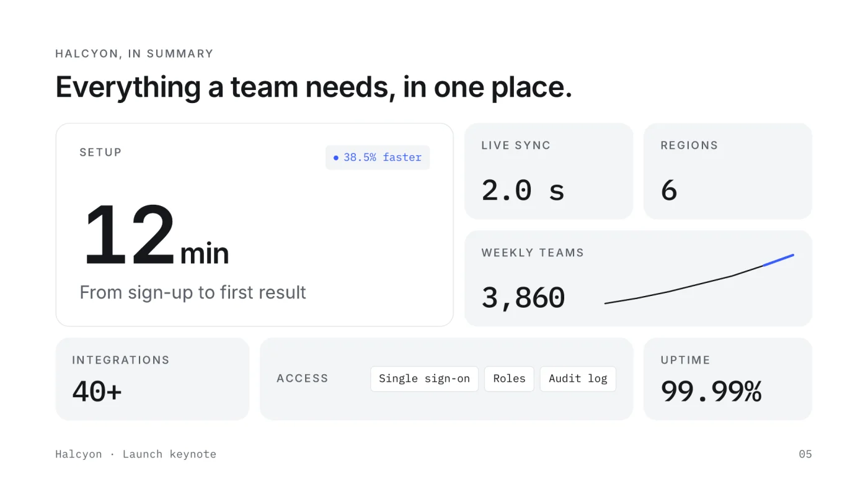
Task: Click the weekly teams trend sparkline
Action: 699,279
